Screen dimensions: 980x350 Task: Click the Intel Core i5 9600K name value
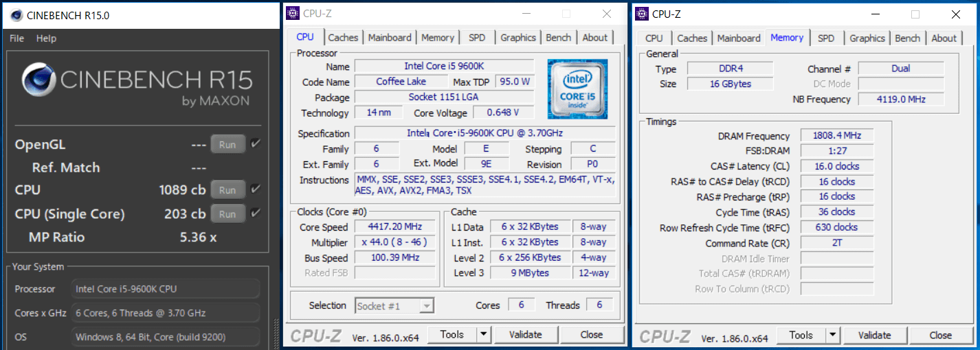[x=444, y=67]
